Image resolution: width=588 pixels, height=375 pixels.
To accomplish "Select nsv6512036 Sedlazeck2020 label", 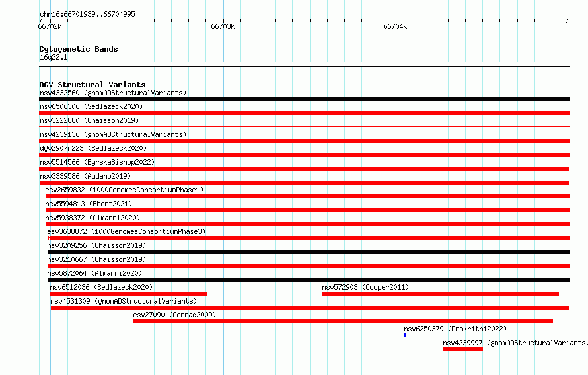I will point(101,287).
